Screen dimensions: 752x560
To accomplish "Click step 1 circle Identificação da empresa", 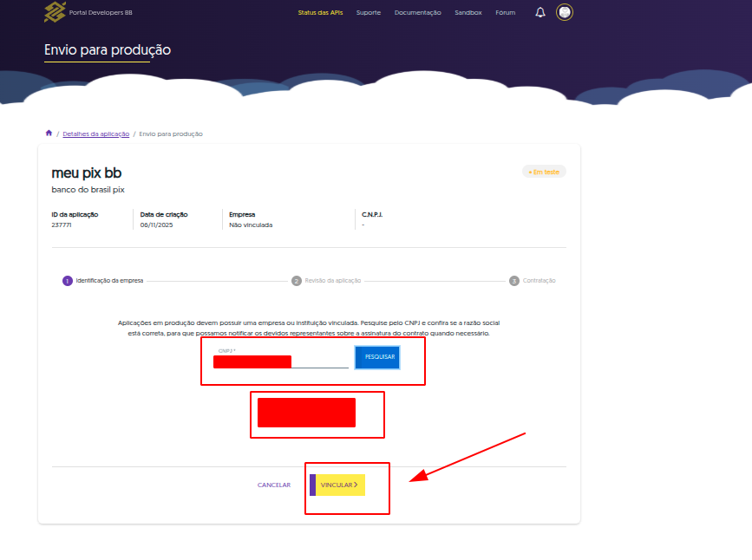I will (x=68, y=281).
